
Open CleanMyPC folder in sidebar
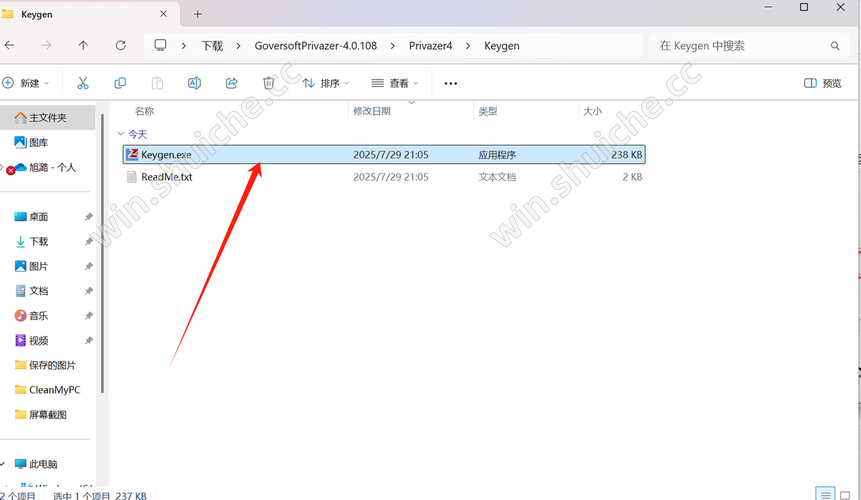click(x=48, y=390)
